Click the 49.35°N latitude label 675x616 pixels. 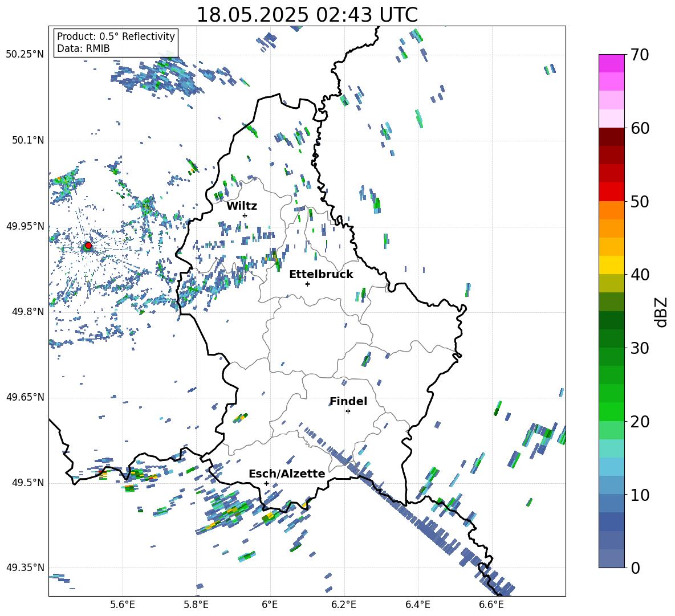click(x=25, y=568)
